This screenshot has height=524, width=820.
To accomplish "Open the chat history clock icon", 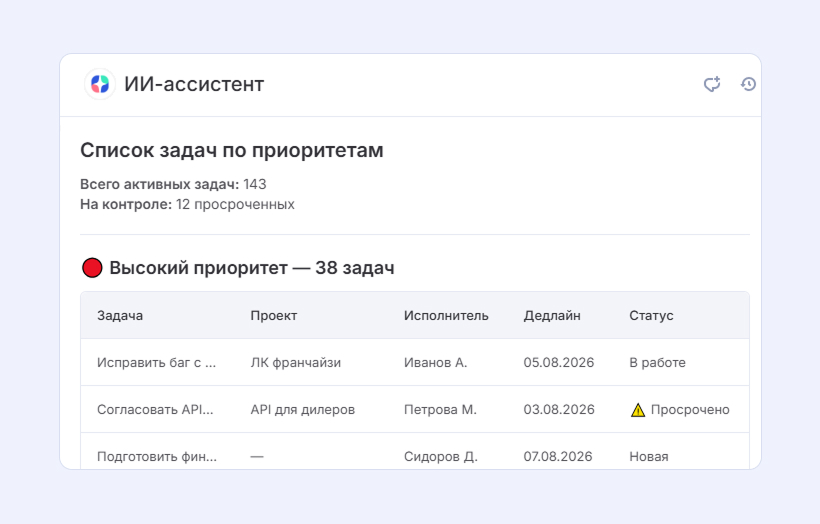I will 748,84.
